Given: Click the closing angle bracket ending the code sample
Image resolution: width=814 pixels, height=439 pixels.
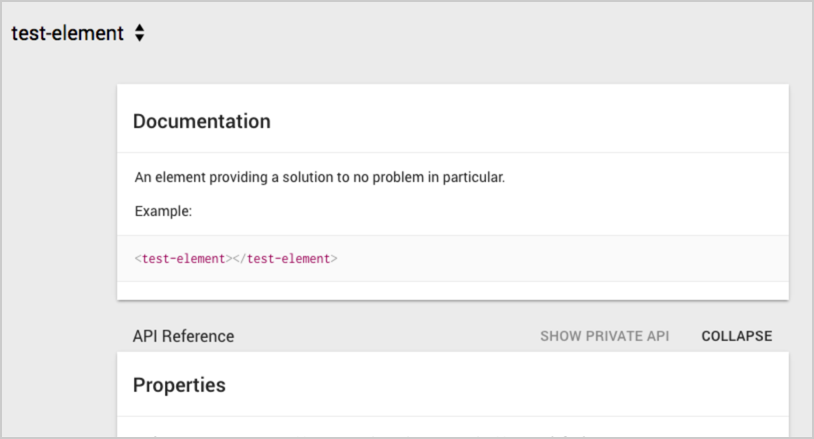Looking at the screenshot, I should pos(334,258).
